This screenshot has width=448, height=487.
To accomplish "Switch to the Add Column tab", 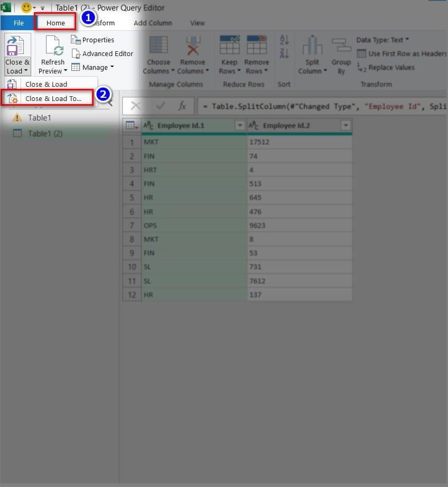I will (x=152, y=23).
